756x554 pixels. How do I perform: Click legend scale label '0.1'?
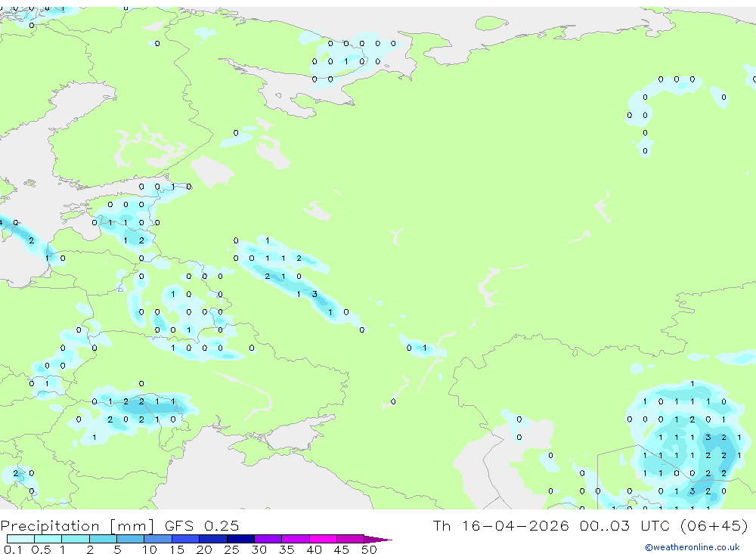13,549
